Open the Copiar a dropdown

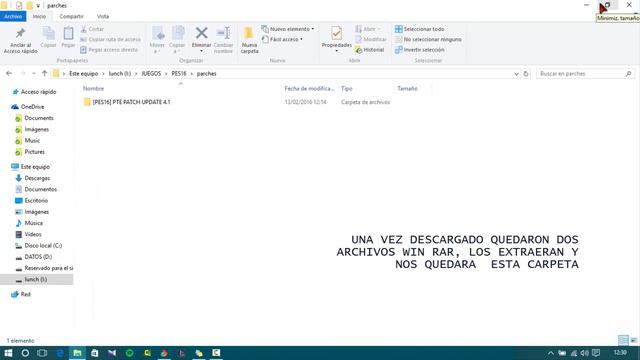177,40
